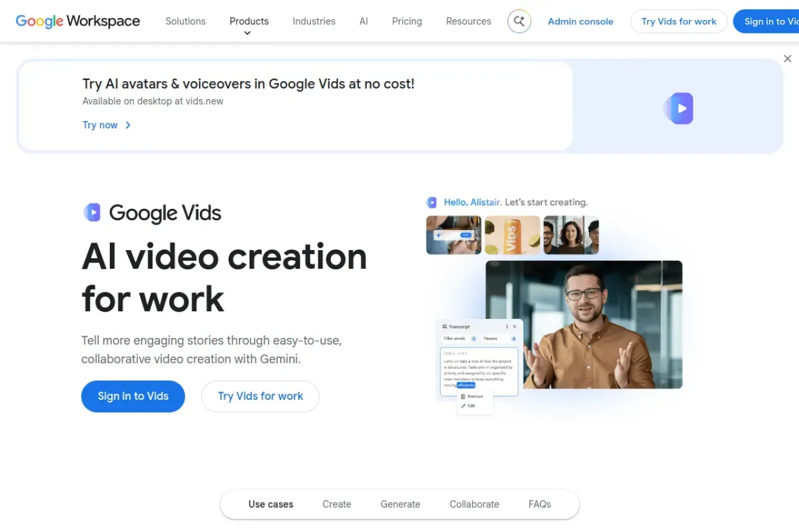
Task: Click the presenter video preview image
Action: point(584,324)
